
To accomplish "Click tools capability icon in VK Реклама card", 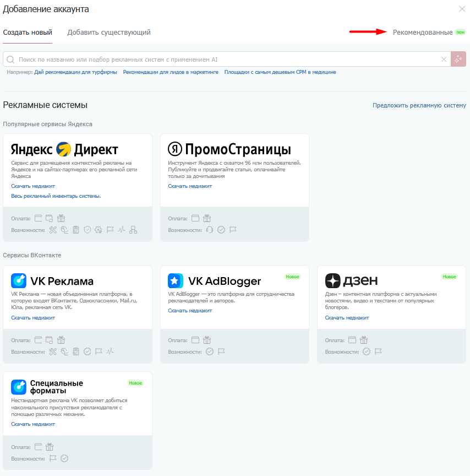I will point(53,351).
